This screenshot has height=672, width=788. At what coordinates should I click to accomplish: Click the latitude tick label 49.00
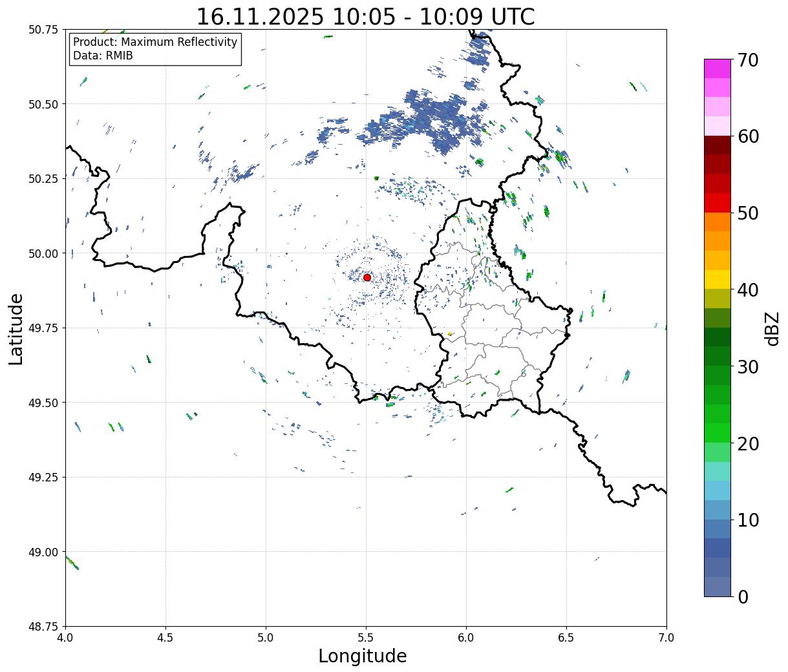coord(43,552)
